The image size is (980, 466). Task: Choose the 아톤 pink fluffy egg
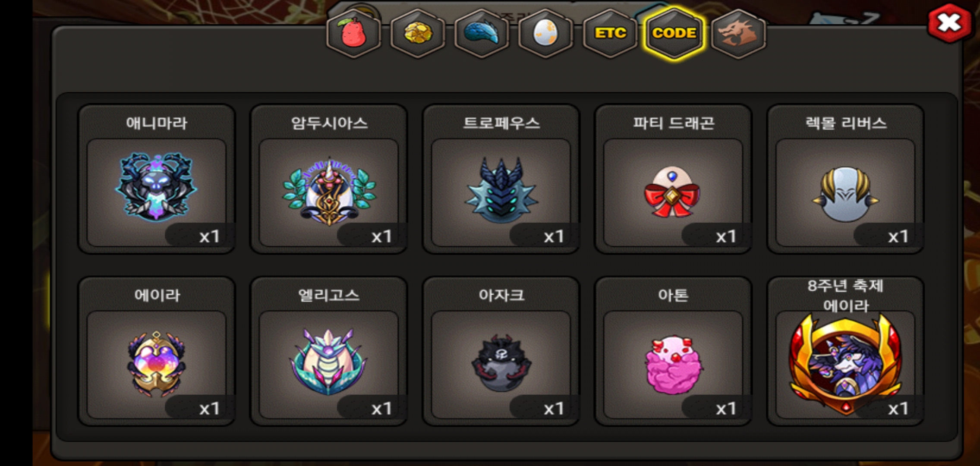(x=673, y=365)
